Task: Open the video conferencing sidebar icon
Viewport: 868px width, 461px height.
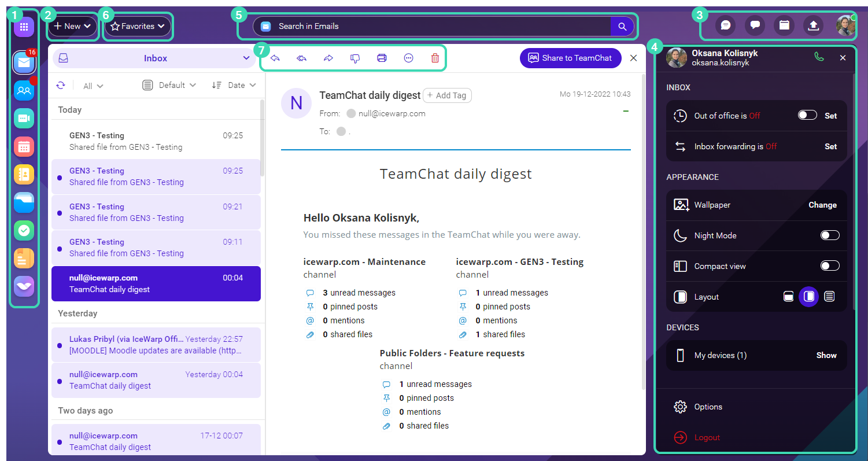Action: [x=24, y=119]
